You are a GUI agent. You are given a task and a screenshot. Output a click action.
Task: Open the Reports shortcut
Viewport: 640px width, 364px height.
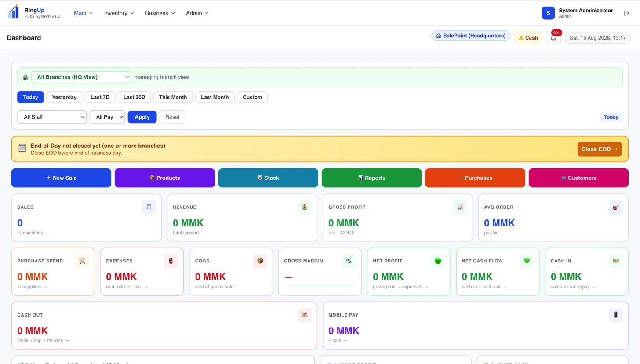(371, 178)
